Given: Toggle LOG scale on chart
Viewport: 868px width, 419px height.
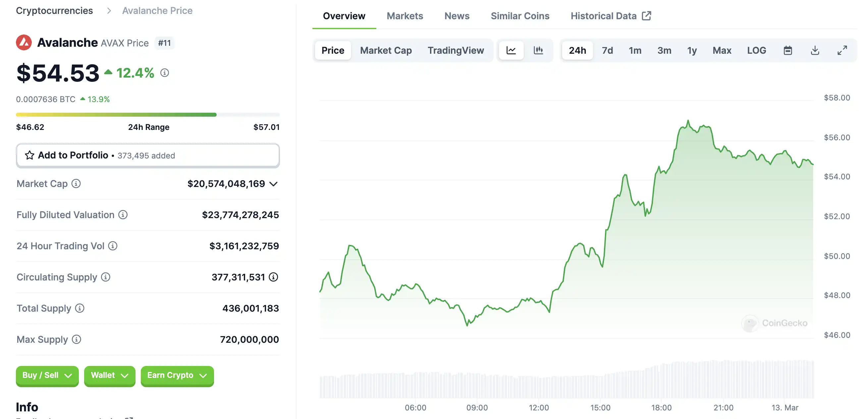Looking at the screenshot, I should click(756, 51).
